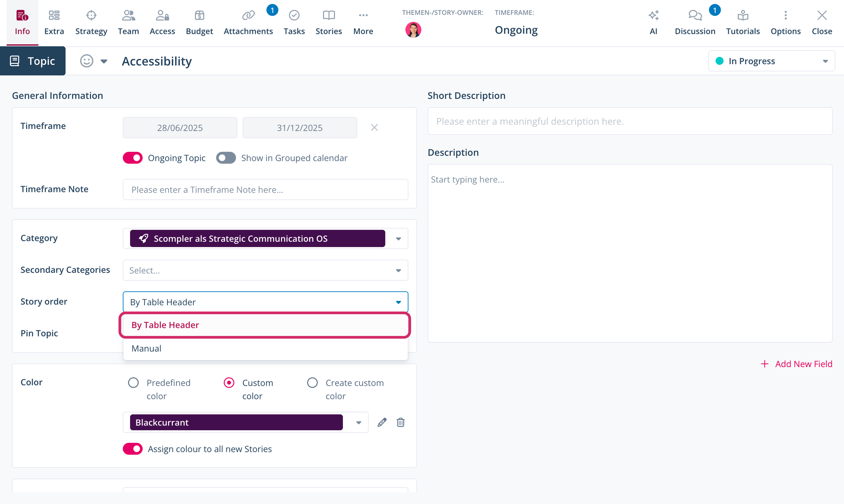The height and width of the screenshot is (504, 844).
Task: Select the Custom color radio button
Action: [229, 383]
